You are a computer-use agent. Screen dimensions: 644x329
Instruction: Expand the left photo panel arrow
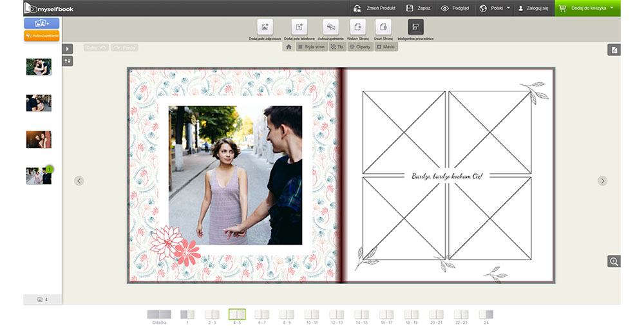click(x=68, y=49)
